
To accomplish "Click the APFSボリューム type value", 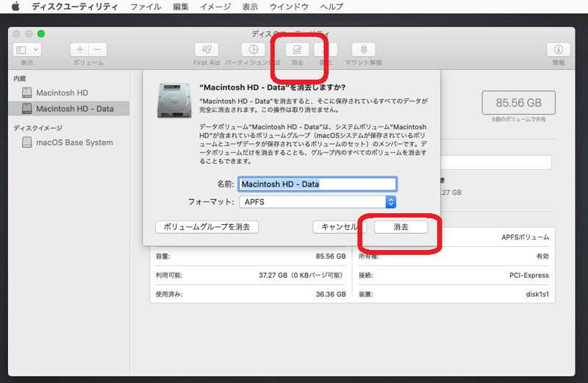I will [525, 237].
